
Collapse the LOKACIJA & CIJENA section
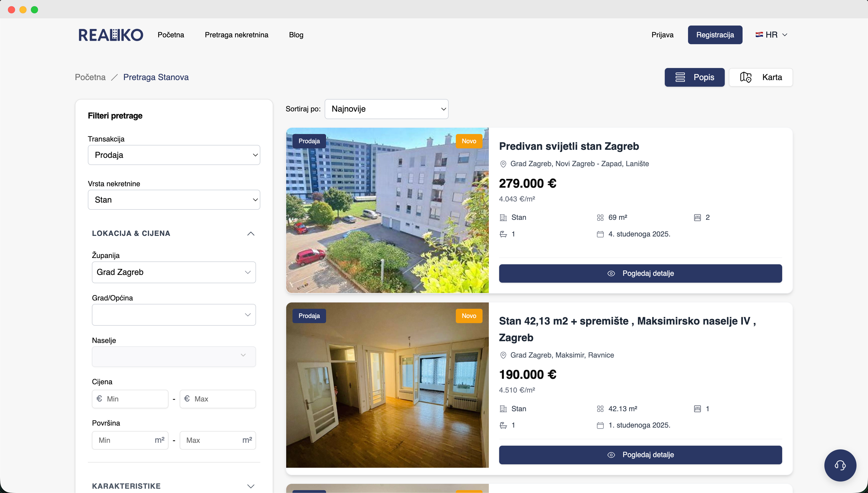251,234
